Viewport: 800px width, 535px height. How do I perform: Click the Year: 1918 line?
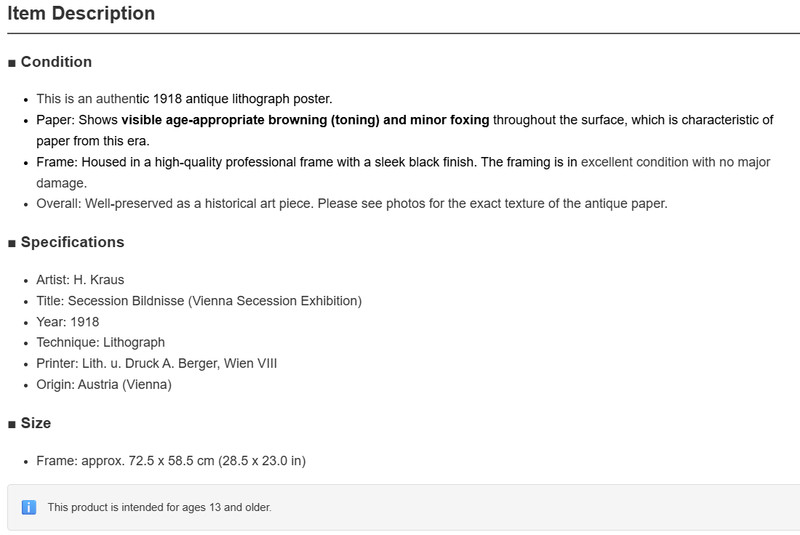pyautogui.click(x=67, y=322)
